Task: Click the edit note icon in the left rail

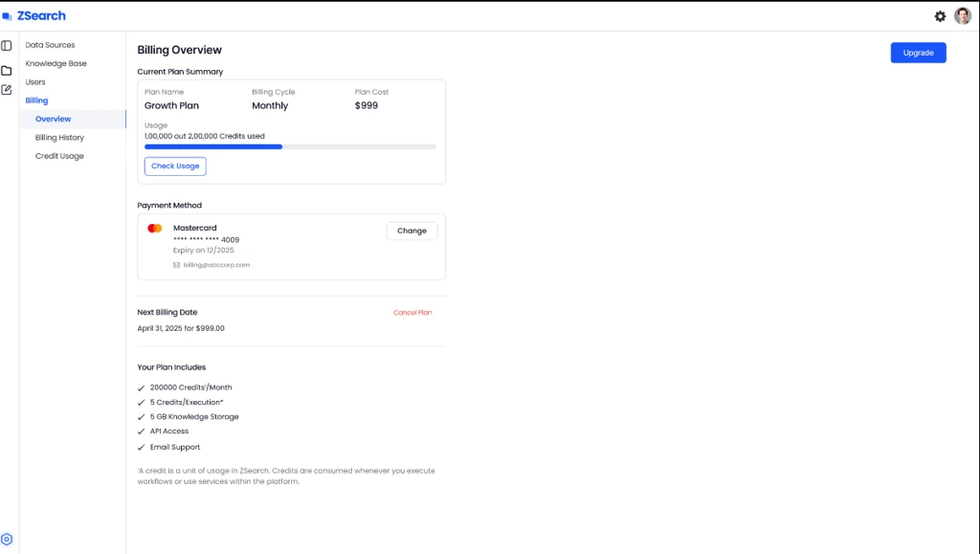Action: point(7,90)
